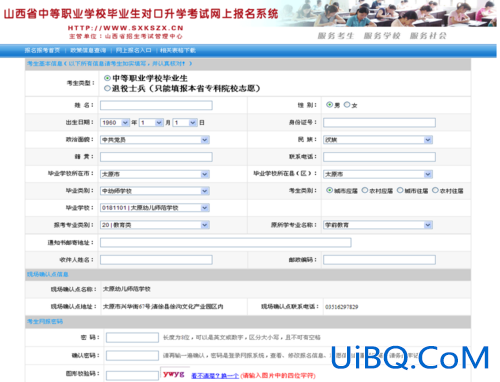Click the captcha image showing ywyg
This screenshot has height=382, width=500.
click(174, 374)
